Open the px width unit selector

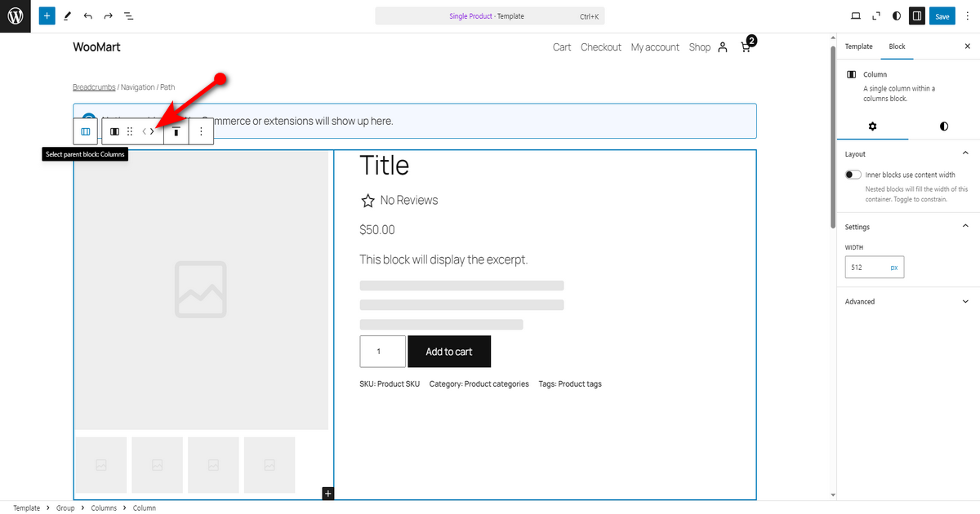pos(894,268)
